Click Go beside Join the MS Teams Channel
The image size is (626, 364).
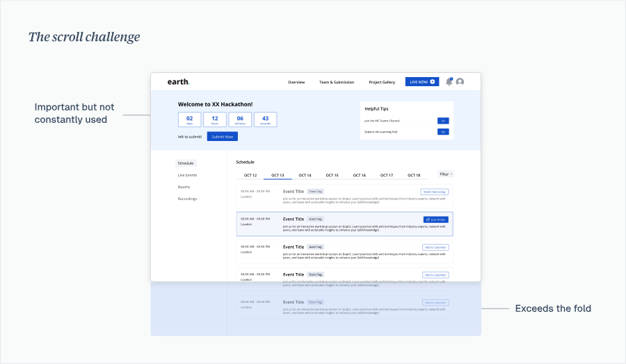[x=443, y=121]
